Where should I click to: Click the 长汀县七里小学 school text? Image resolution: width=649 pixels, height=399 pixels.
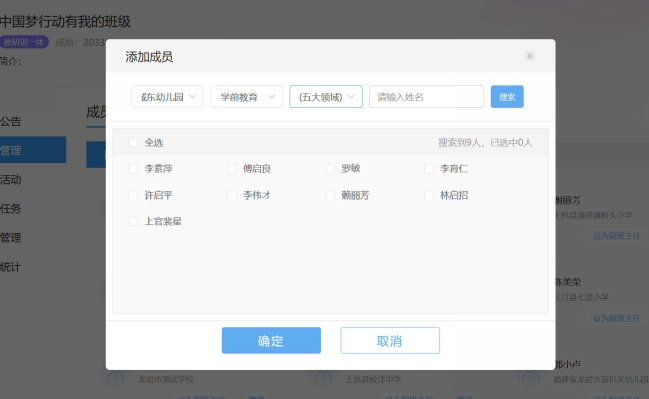click(582, 297)
